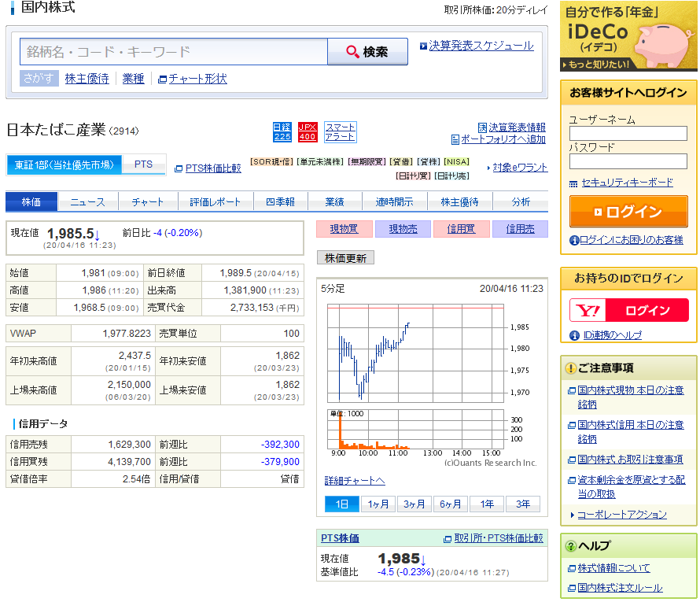700x602 pixels.
Task: Select the 1年 chart period
Action: click(x=487, y=504)
